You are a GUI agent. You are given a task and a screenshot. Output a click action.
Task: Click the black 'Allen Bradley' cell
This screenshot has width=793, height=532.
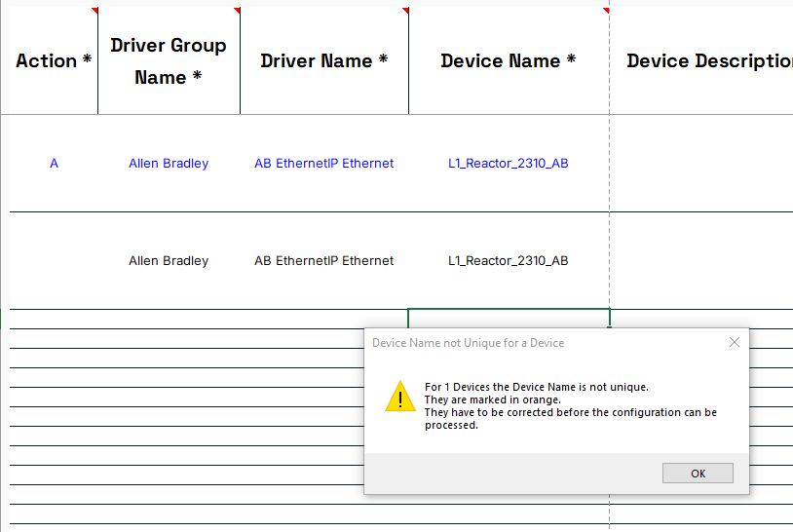pyautogui.click(x=169, y=261)
